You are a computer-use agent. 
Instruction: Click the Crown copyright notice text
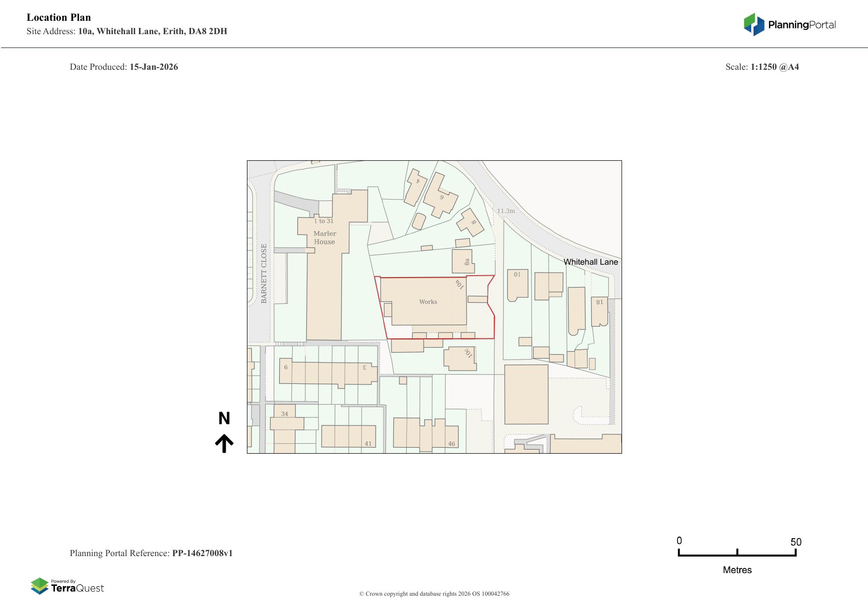[434, 594]
